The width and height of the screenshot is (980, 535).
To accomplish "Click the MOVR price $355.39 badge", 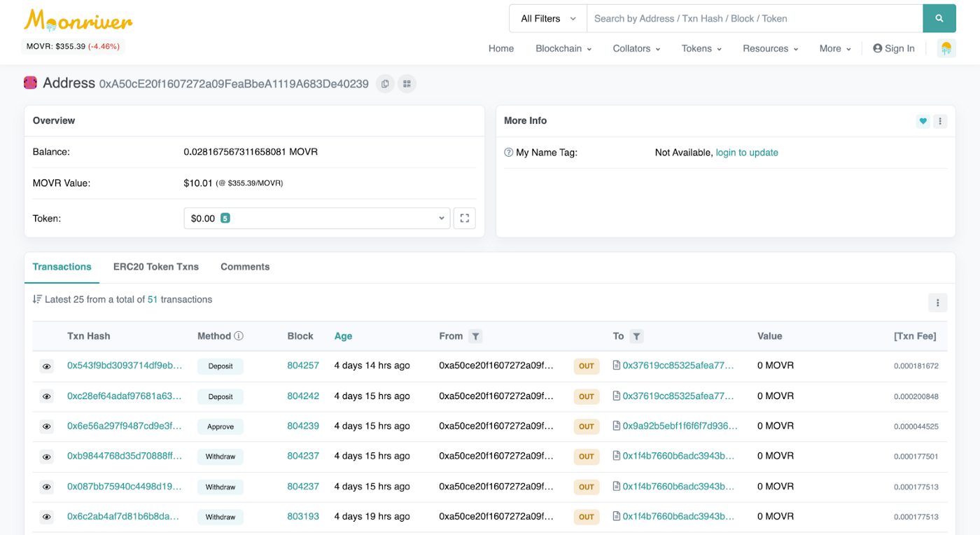I will [x=73, y=47].
